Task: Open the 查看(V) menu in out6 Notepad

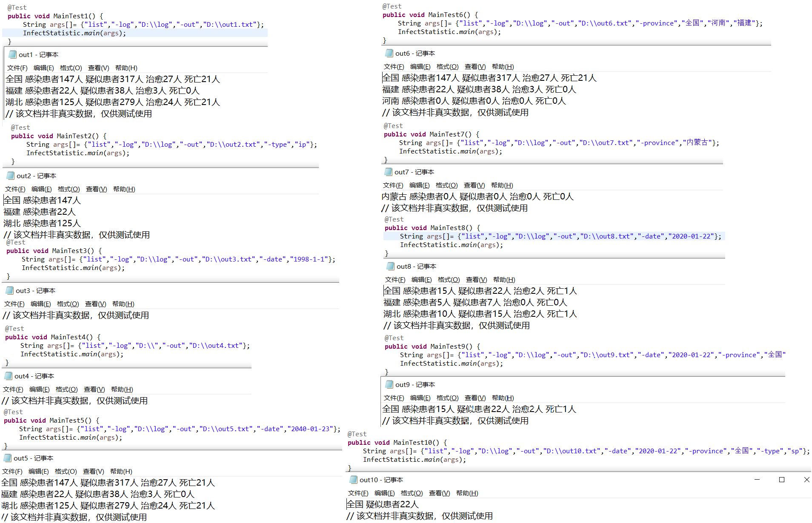Action: pyautogui.click(x=475, y=67)
